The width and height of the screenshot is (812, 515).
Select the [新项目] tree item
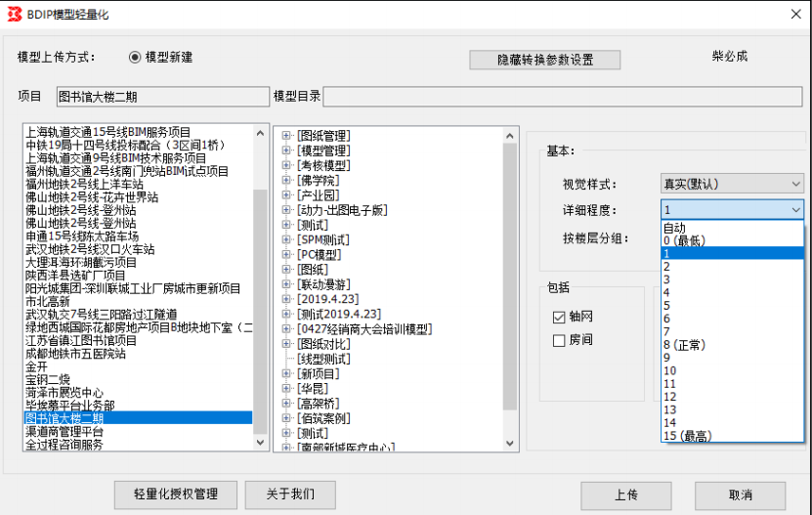(x=319, y=373)
